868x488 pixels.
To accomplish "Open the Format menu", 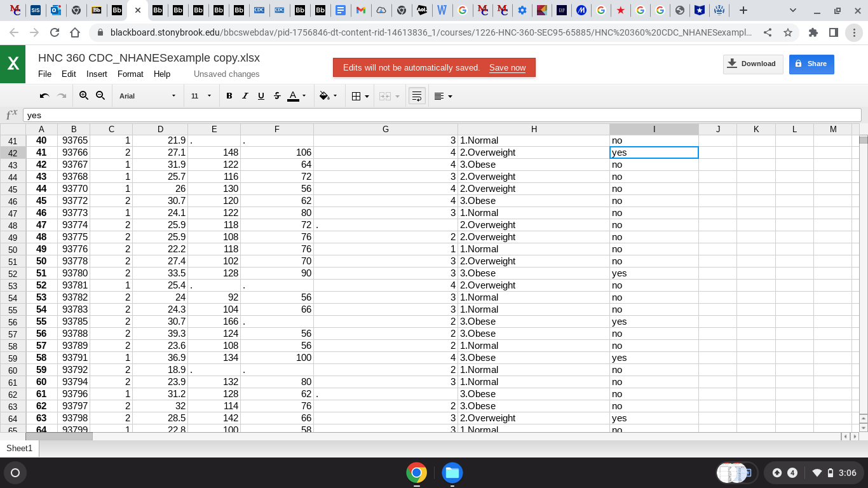I will tap(130, 74).
